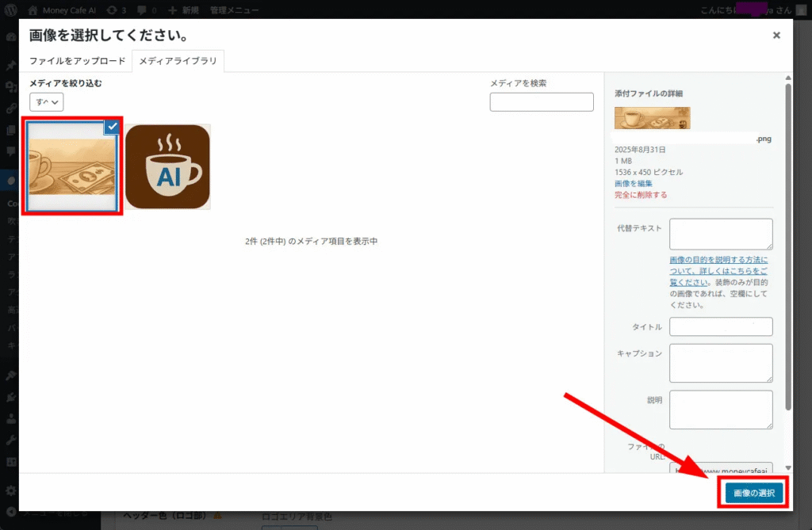Open the メディアを絞り込む filter dropdown
Screen dimensions: 812x530
(x=47, y=102)
